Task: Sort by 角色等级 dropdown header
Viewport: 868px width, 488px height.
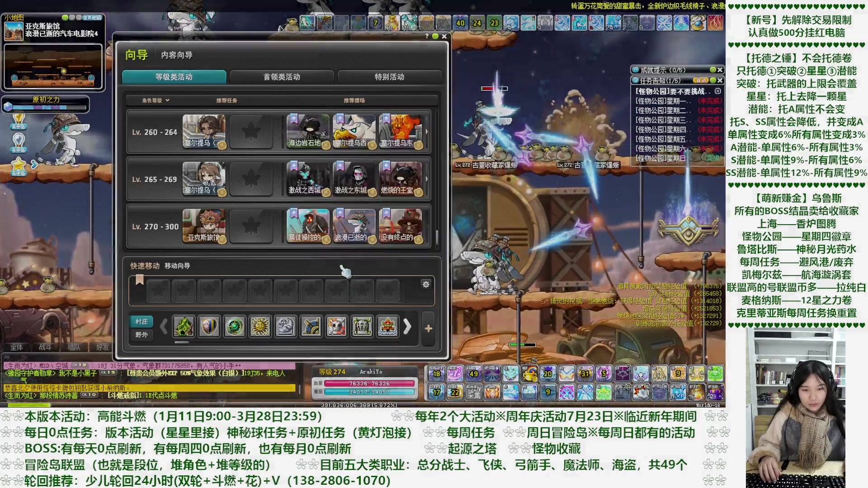Action: point(156,100)
